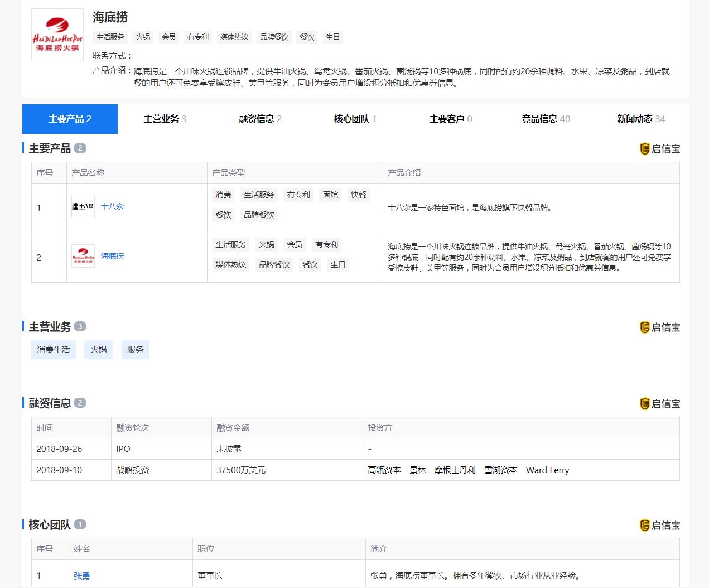The height and width of the screenshot is (588, 709).
Task: Click the 海底捞 company title heading
Action: (110, 17)
